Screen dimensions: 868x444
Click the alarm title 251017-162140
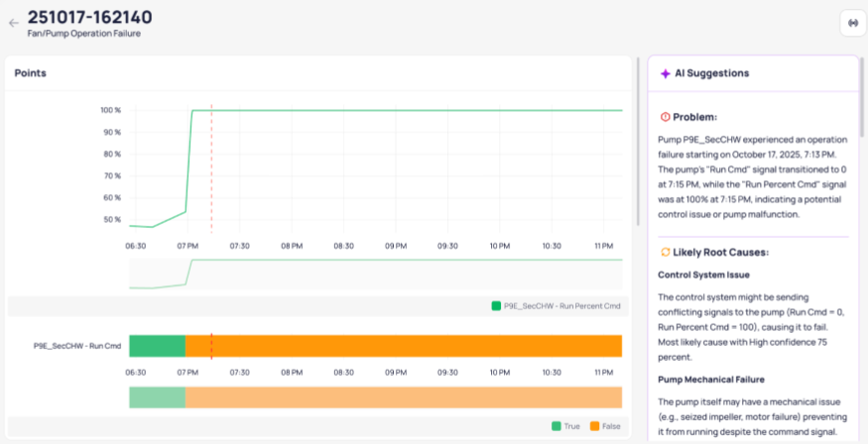pyautogui.click(x=89, y=17)
